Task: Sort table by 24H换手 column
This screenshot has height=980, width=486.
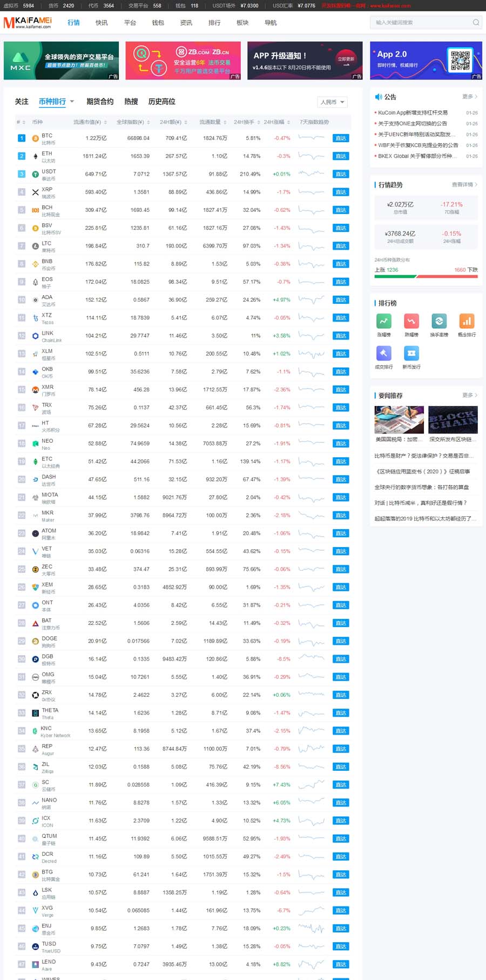Action: tap(247, 122)
